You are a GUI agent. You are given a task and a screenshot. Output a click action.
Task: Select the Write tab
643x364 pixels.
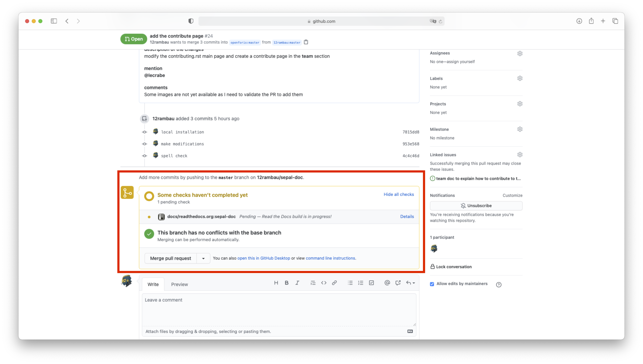coord(153,284)
